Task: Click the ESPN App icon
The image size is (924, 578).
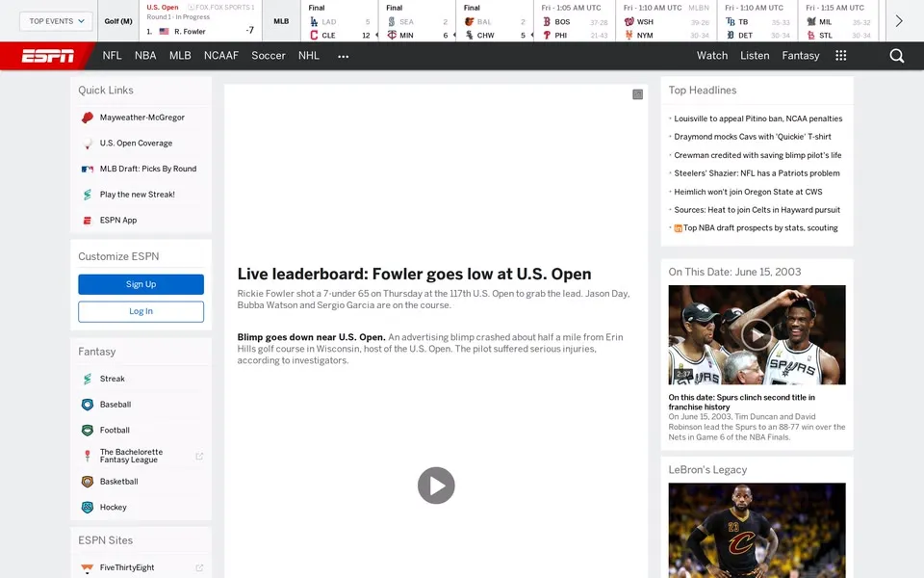Action: pos(88,220)
